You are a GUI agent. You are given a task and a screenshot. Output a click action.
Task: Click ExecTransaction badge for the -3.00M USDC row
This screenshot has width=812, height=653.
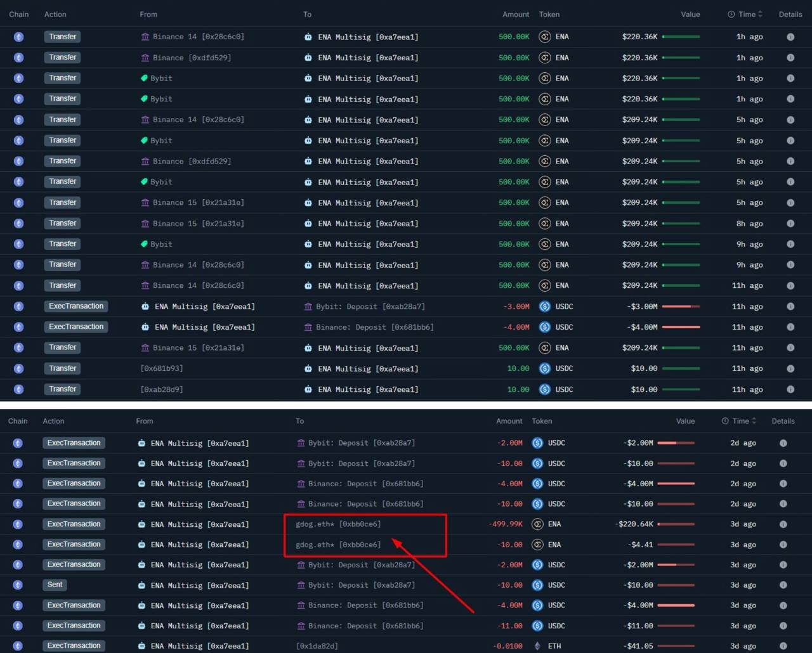click(x=76, y=307)
